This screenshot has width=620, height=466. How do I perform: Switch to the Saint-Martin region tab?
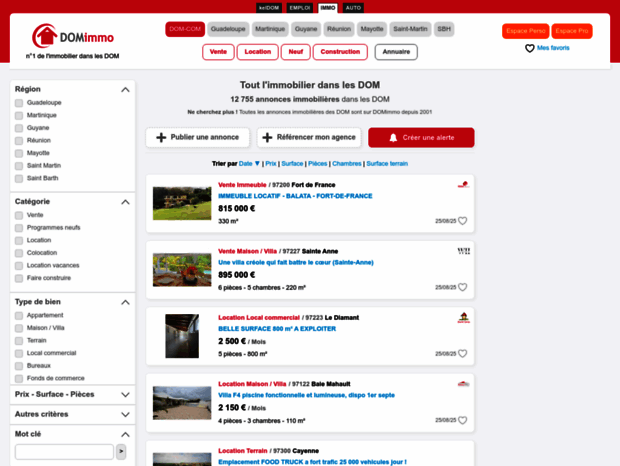(x=410, y=29)
